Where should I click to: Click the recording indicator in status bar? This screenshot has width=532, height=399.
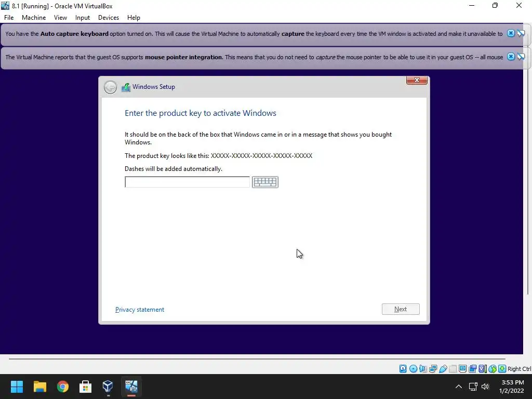tap(472, 368)
